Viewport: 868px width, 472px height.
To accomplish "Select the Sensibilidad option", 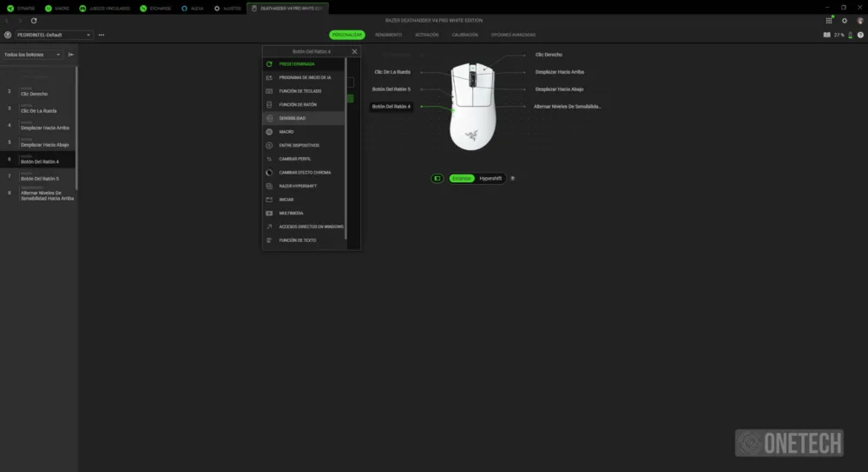I will tap(304, 118).
